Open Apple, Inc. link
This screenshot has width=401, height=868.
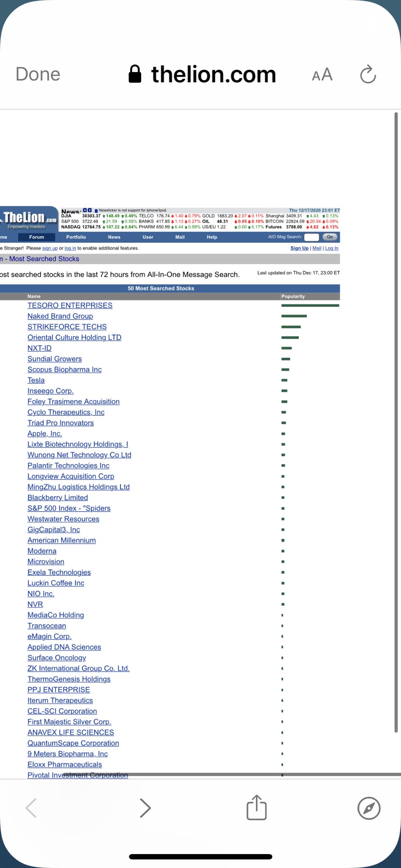[x=45, y=434]
